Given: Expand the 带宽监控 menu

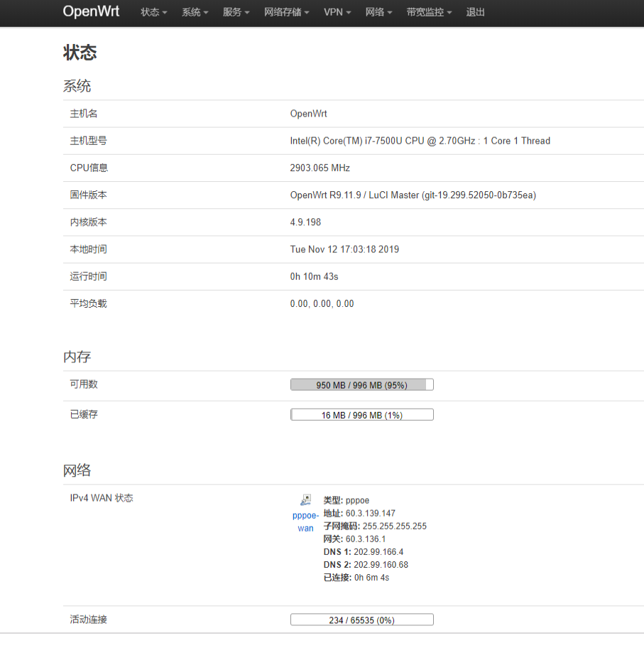Looking at the screenshot, I should pos(429,12).
